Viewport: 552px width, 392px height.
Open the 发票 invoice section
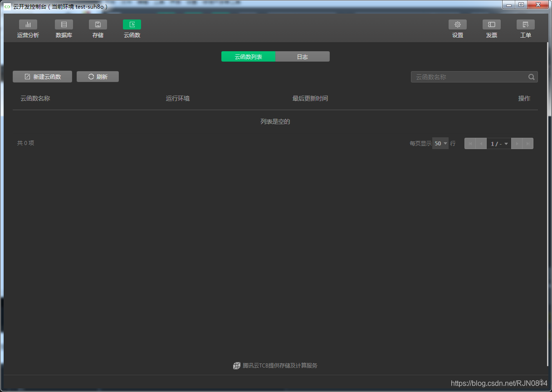(492, 29)
